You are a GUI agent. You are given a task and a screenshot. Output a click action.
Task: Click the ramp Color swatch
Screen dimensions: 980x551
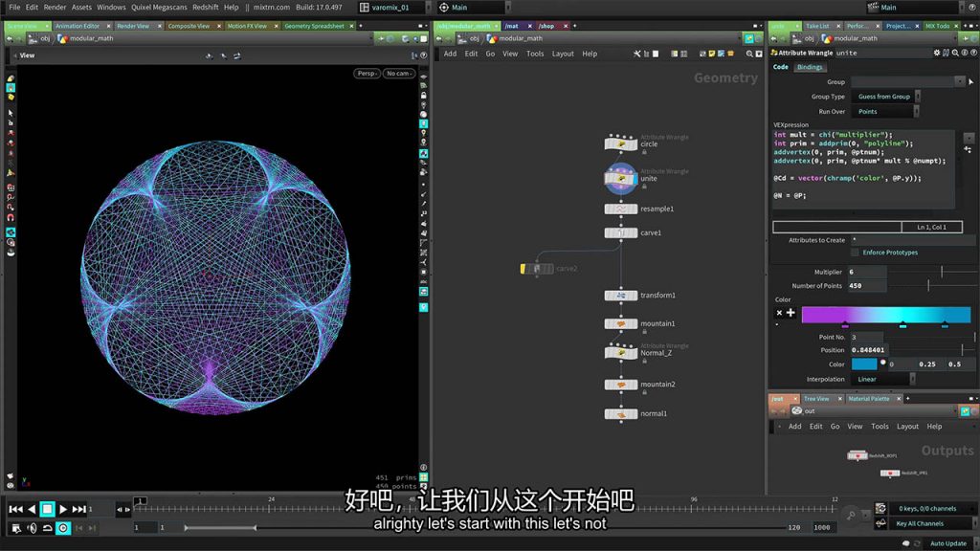coord(864,364)
